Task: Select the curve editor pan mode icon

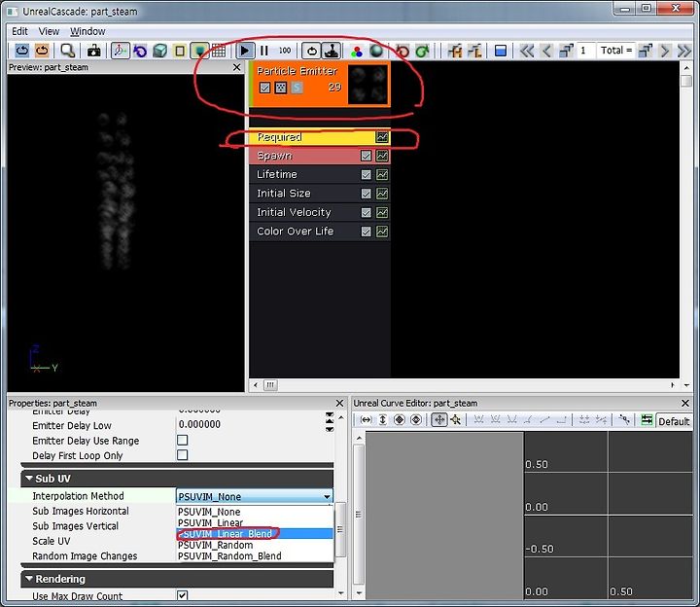Action: point(439,420)
